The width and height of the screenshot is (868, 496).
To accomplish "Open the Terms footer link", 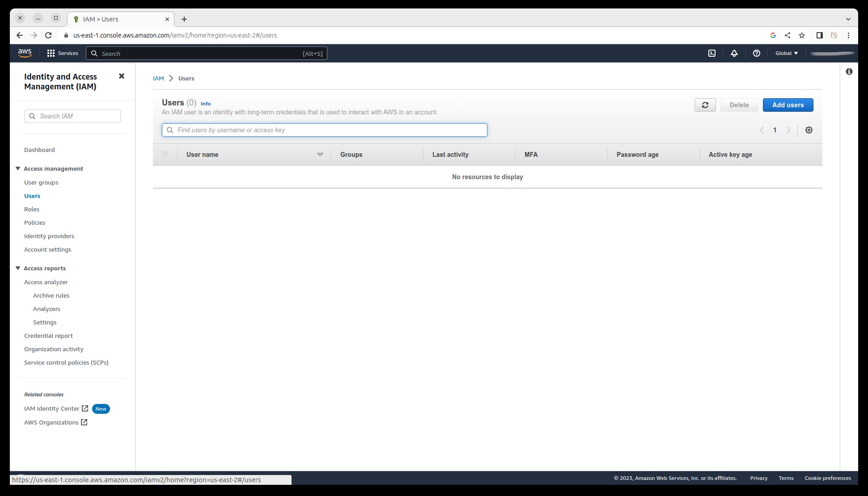I will pos(786,478).
